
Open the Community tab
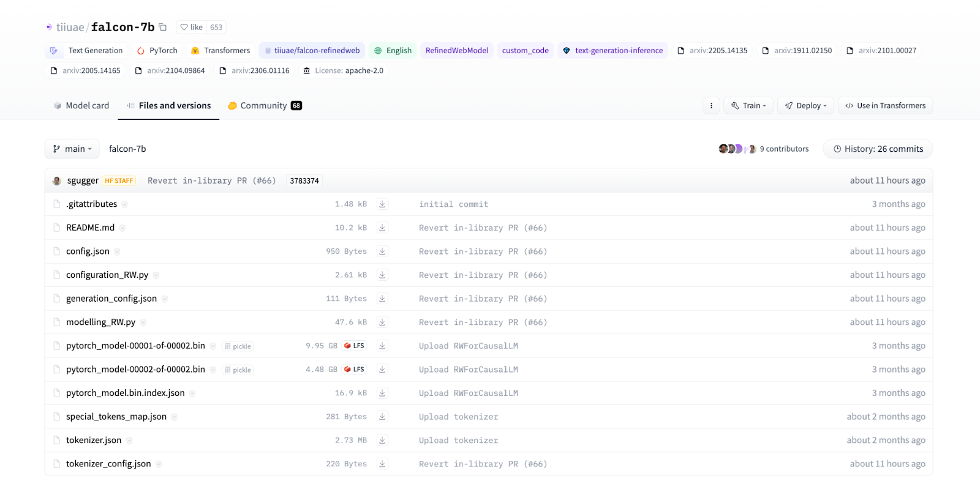point(264,106)
